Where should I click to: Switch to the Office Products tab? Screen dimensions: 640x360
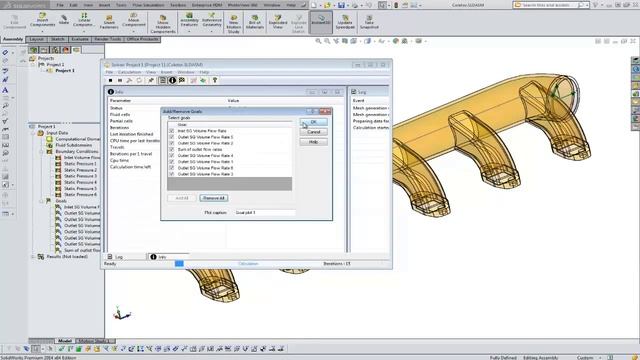pyautogui.click(x=142, y=39)
